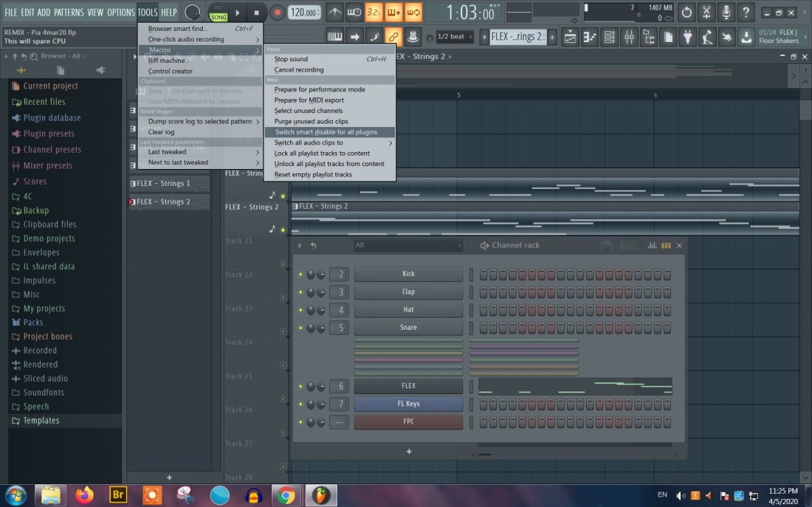Open the channel filter 'All' dropdown
Viewport: 812px width, 507px height.
pyautogui.click(x=407, y=246)
